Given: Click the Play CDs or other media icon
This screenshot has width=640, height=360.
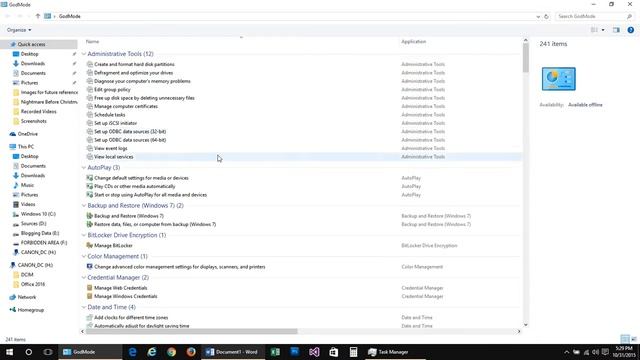Looking at the screenshot, I should point(90,186).
